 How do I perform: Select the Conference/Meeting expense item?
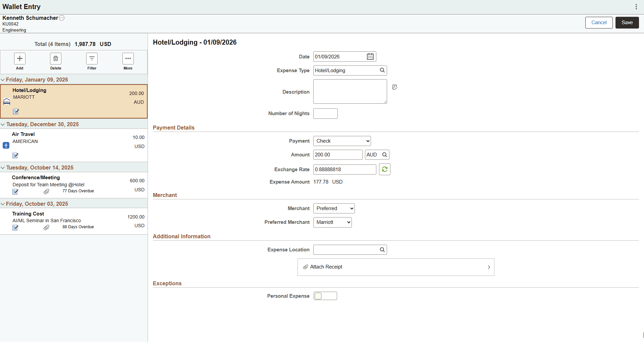tap(74, 185)
